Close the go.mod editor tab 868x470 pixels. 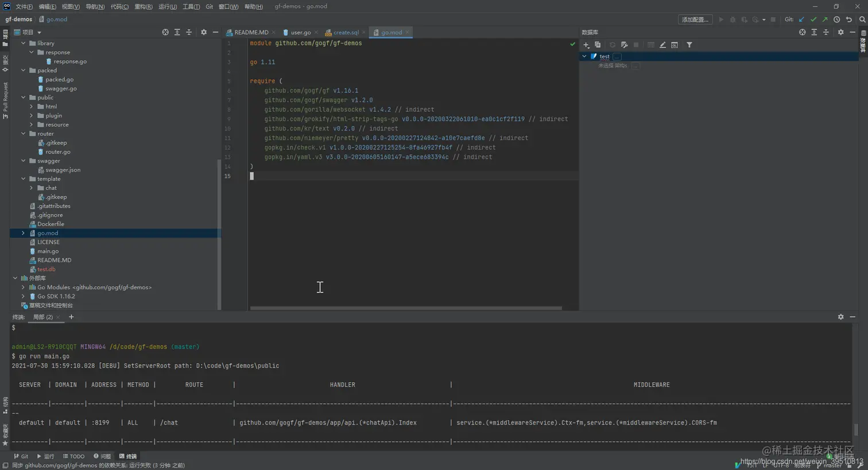(407, 32)
